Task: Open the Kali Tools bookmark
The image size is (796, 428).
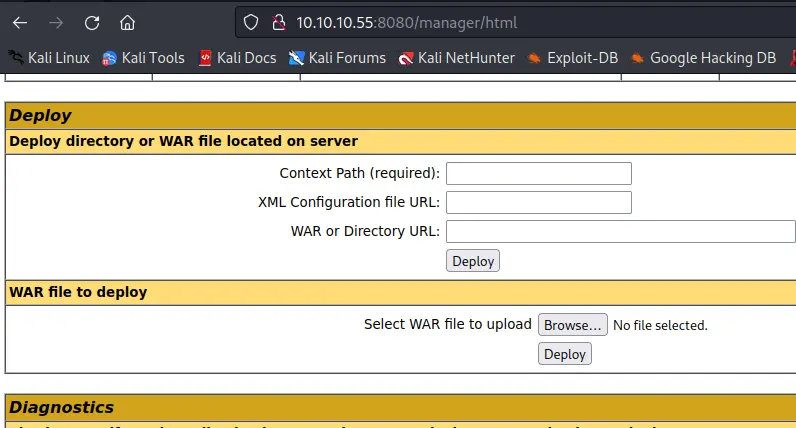Action: tap(144, 58)
